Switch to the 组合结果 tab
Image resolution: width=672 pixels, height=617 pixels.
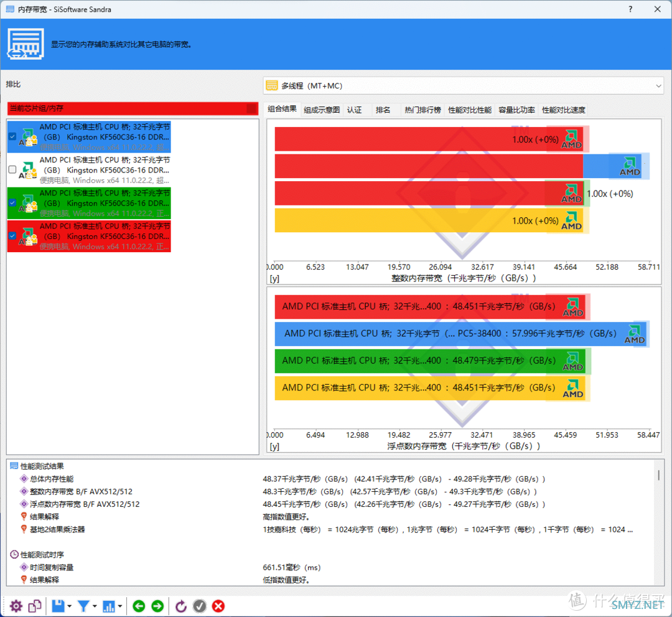282,109
